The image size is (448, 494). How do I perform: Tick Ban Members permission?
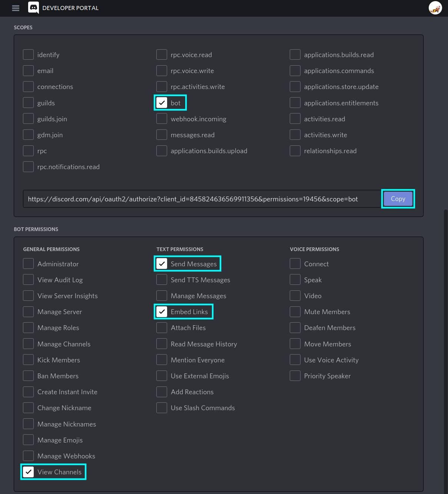point(28,376)
